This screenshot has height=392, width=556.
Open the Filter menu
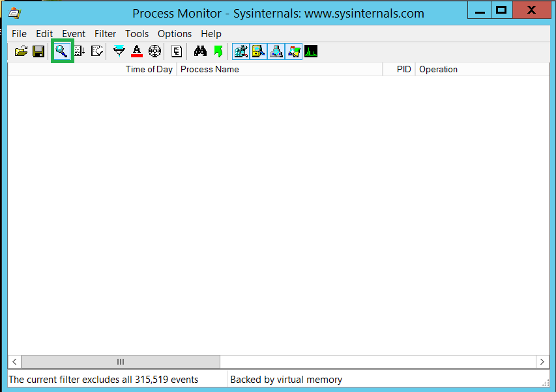point(106,34)
